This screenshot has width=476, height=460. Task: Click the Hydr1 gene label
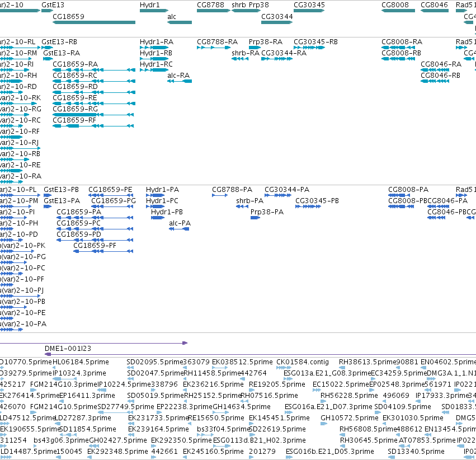[x=150, y=5]
